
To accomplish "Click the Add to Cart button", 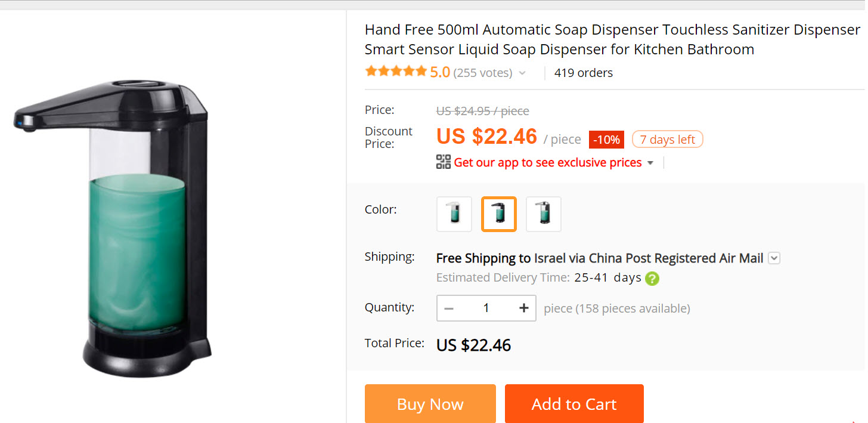I will tap(573, 404).
